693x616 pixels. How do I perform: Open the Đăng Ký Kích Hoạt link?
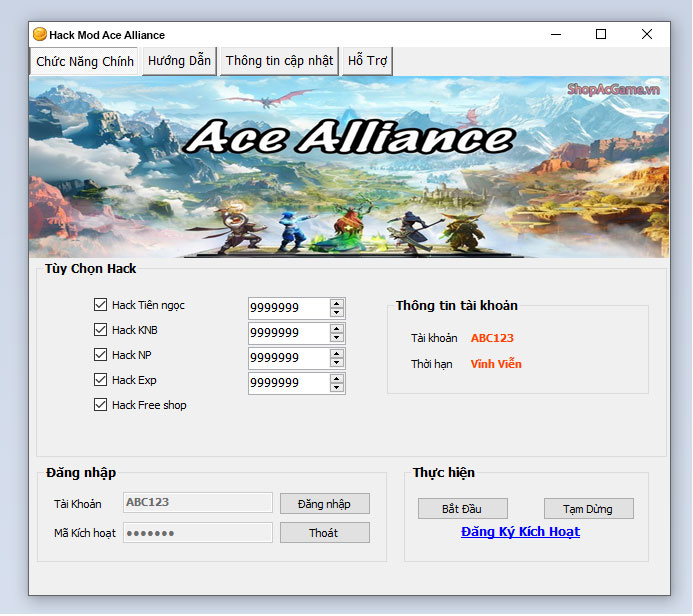click(x=520, y=532)
